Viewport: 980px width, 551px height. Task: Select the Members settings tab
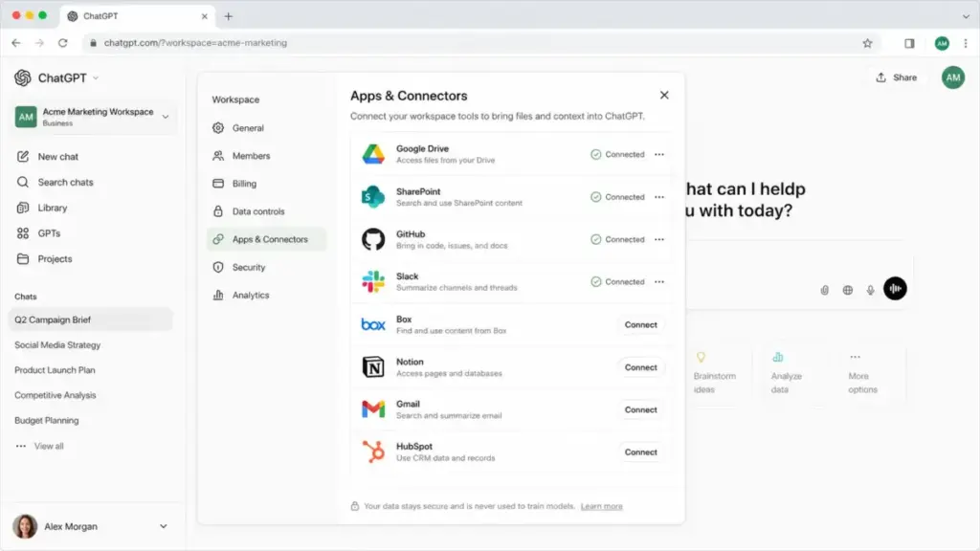(x=267, y=156)
